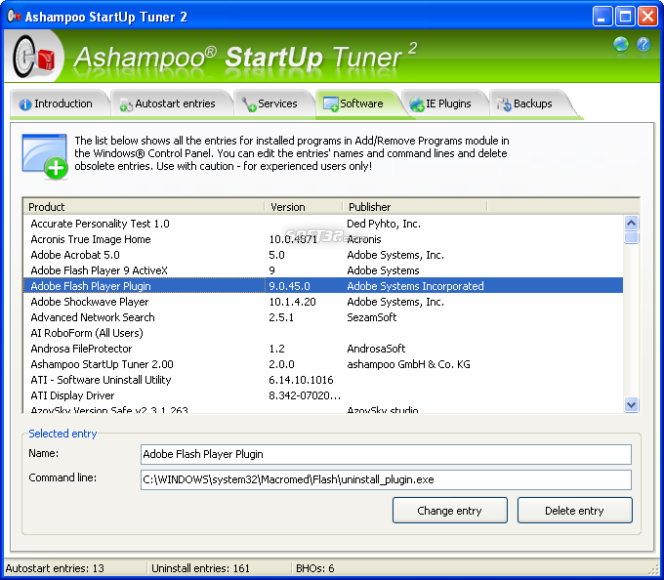Click the title bar application icon
The image size is (664, 580).
pos(14,16)
